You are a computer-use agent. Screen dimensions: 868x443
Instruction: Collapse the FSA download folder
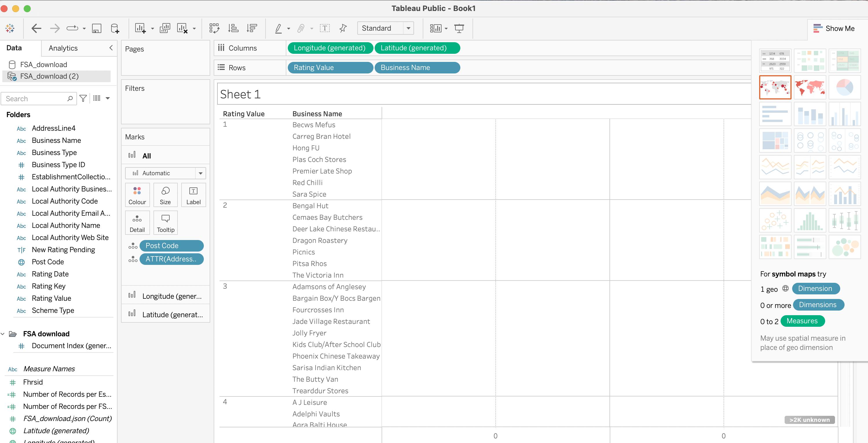tap(3, 334)
